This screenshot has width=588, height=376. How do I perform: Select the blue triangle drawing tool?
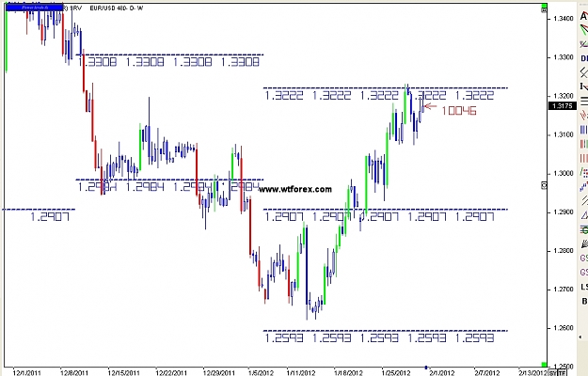point(584,215)
